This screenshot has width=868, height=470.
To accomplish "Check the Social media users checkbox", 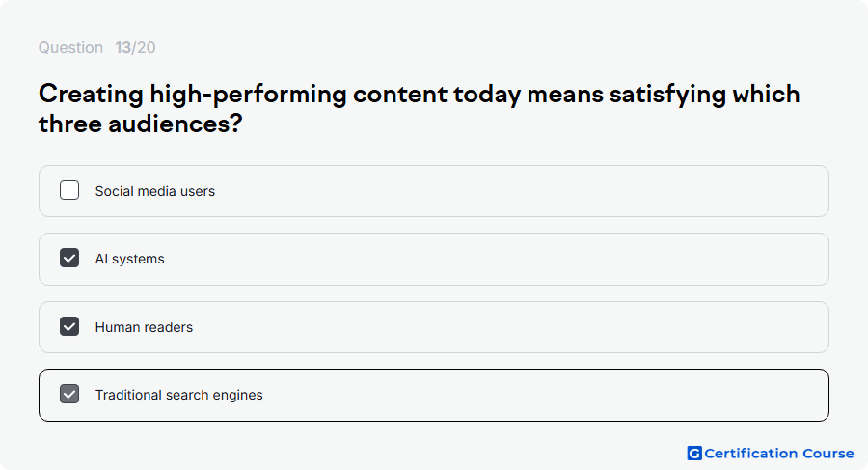I will click(x=69, y=190).
